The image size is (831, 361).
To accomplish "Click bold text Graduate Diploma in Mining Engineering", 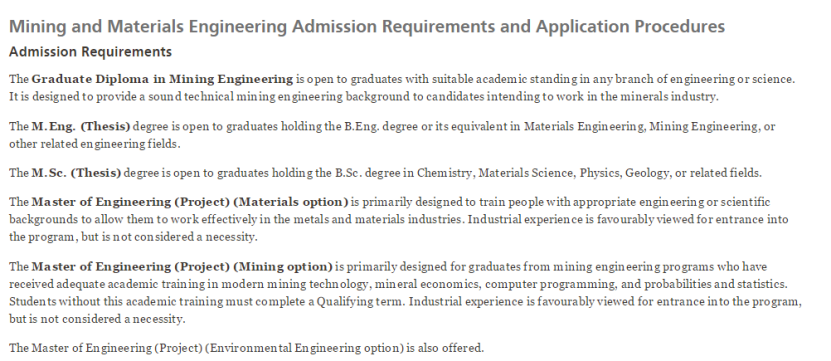I will pyautogui.click(x=162, y=79).
